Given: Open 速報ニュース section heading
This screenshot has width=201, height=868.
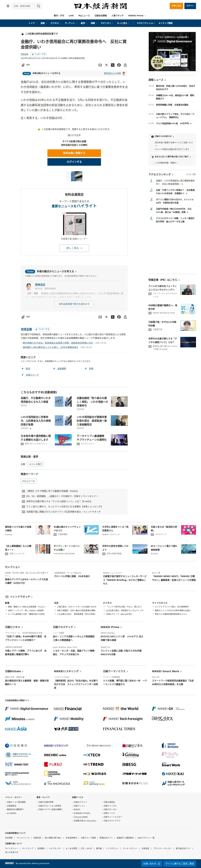Looking at the screenshot, I should click(x=157, y=80).
